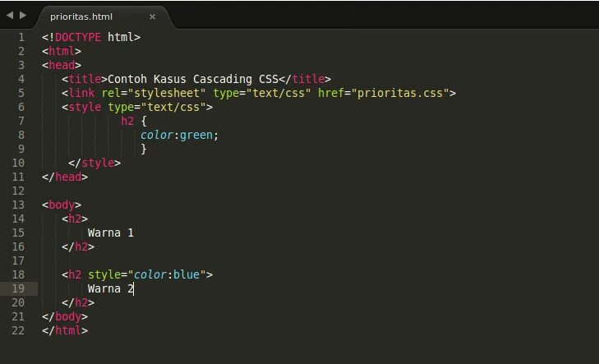This screenshot has height=364, width=599.
Task: Click the closing </h2> on line 16
Action: coord(78,247)
